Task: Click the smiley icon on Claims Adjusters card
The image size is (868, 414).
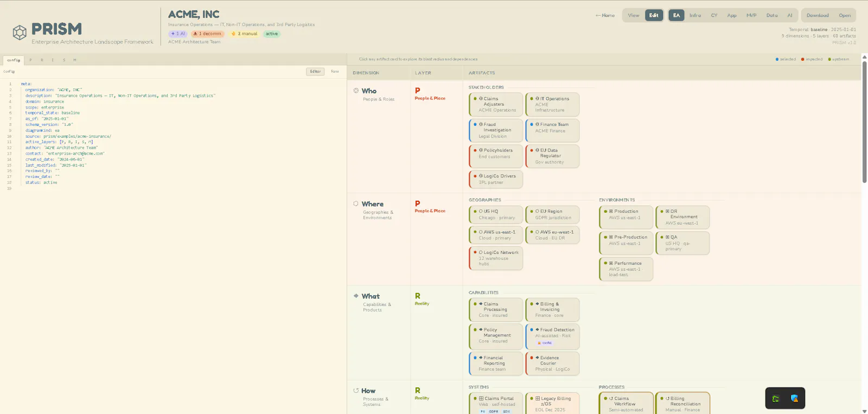Action: pyautogui.click(x=481, y=99)
